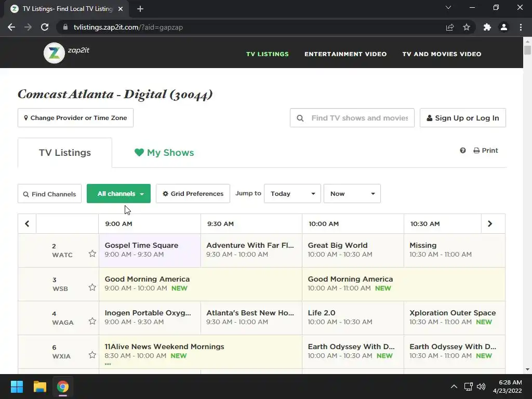Close the TV Listings browser tab
This screenshot has width=532, height=399.
pos(121,9)
